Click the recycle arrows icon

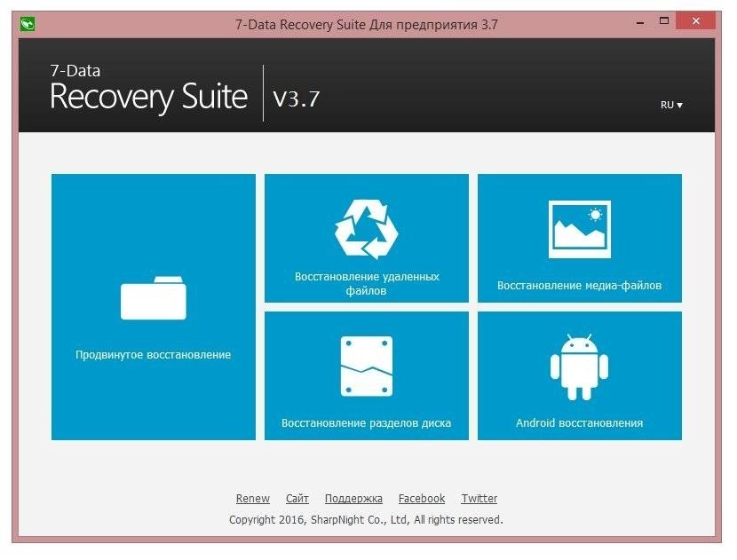pyautogui.click(x=366, y=229)
